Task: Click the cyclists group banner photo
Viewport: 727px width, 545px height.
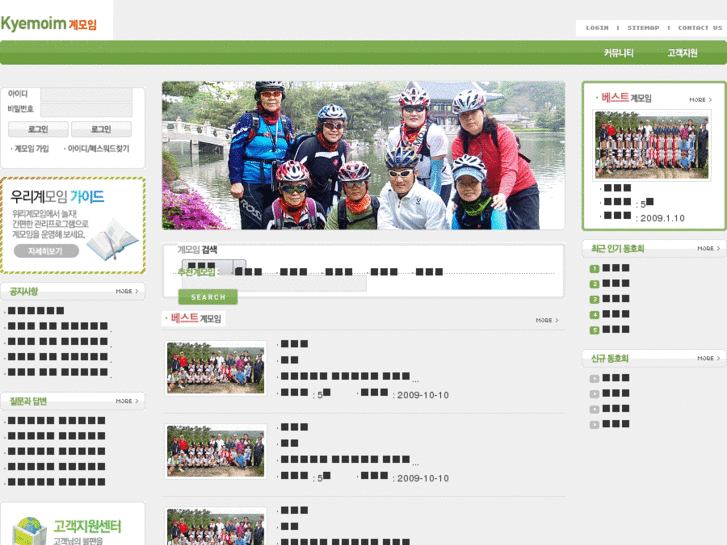Action: [x=363, y=155]
